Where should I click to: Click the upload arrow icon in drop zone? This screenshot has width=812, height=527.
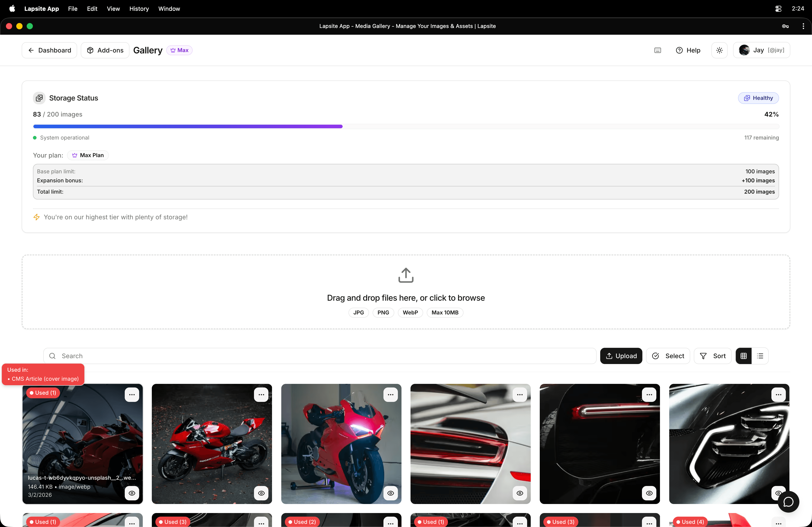click(406, 275)
